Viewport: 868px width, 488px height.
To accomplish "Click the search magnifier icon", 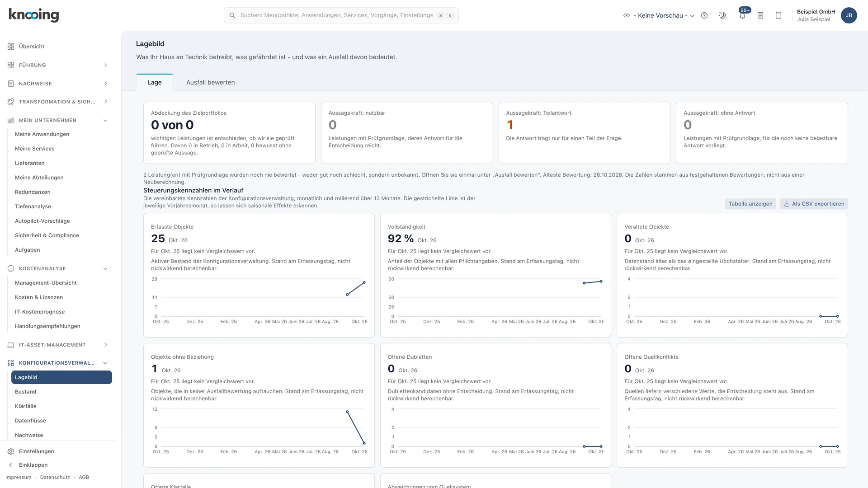I will coord(232,15).
